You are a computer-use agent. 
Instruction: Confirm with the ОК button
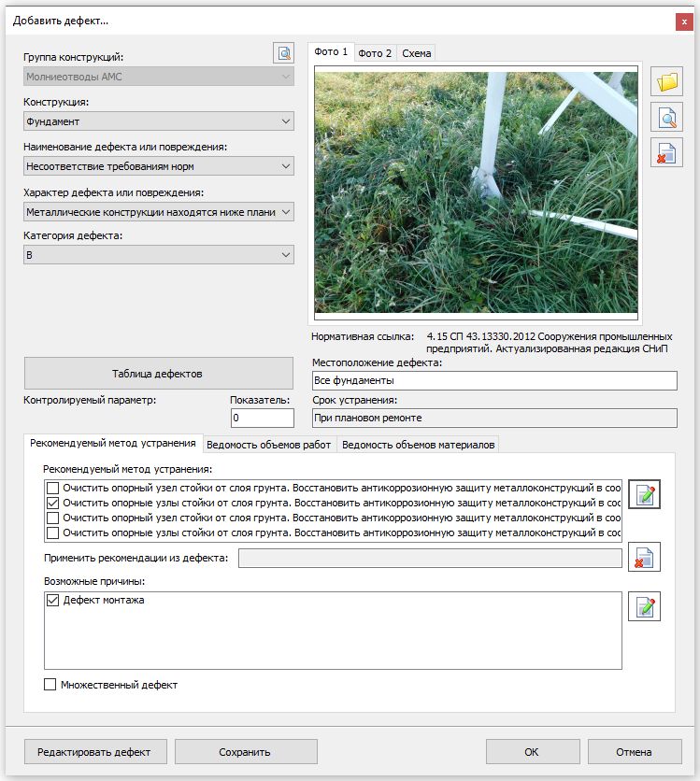533,752
